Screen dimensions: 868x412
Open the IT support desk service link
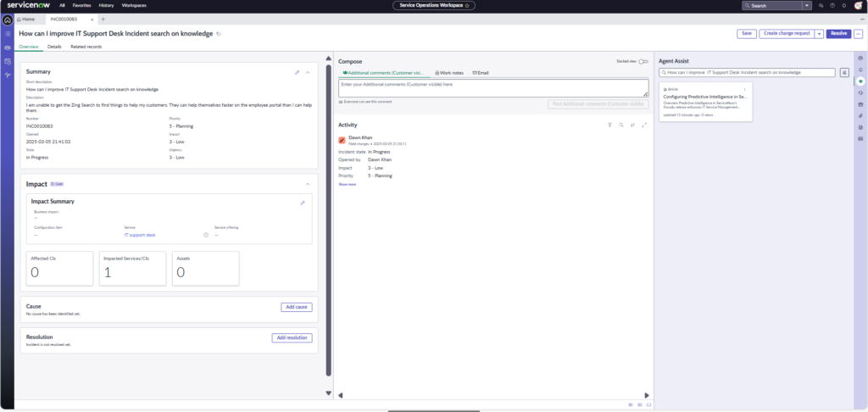140,235
